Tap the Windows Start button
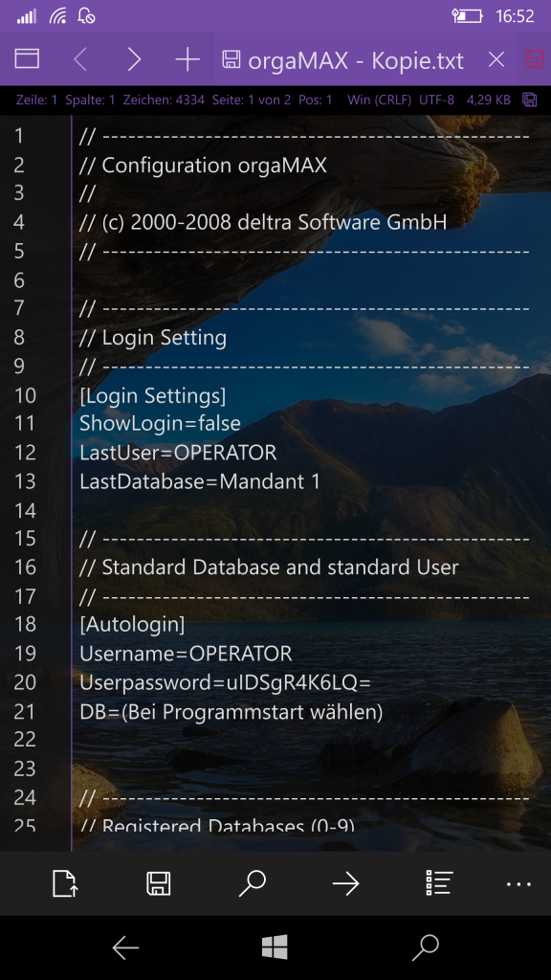The image size is (551, 980). point(275,947)
